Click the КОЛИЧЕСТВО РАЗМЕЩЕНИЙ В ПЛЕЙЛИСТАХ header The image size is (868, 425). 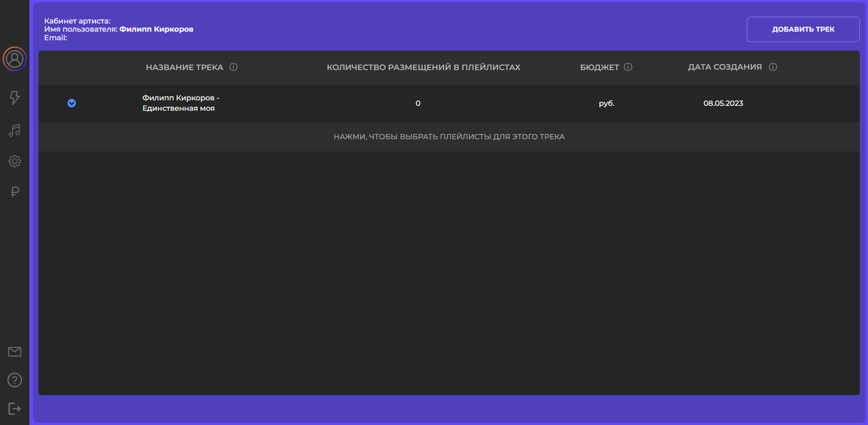pos(423,67)
